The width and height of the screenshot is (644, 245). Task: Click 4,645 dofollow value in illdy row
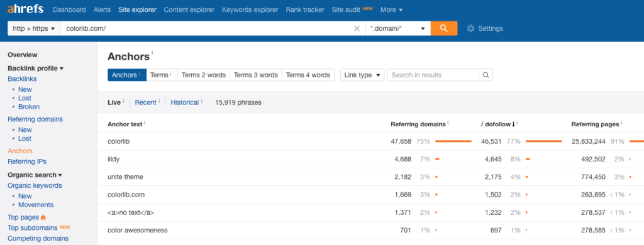(493, 159)
